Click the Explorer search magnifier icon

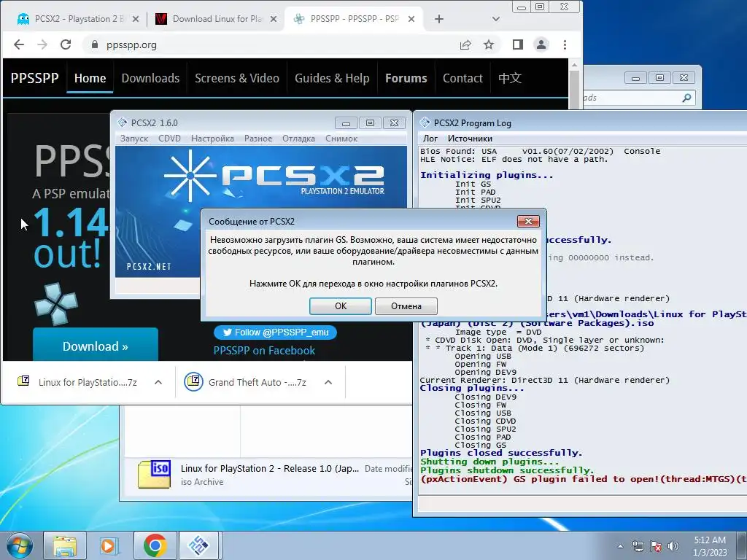686,98
